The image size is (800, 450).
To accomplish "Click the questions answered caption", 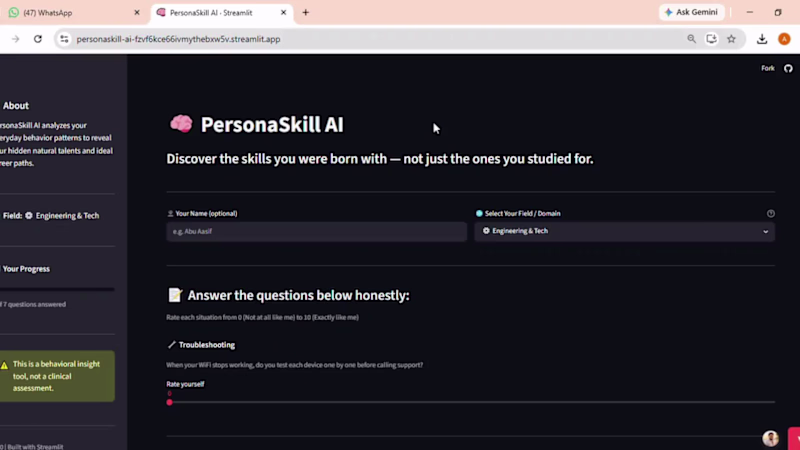I will 33,305.
